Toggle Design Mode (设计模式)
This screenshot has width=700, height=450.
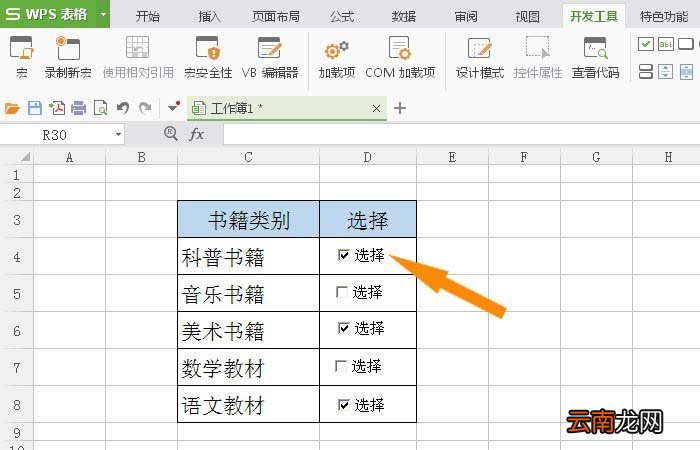pos(480,57)
